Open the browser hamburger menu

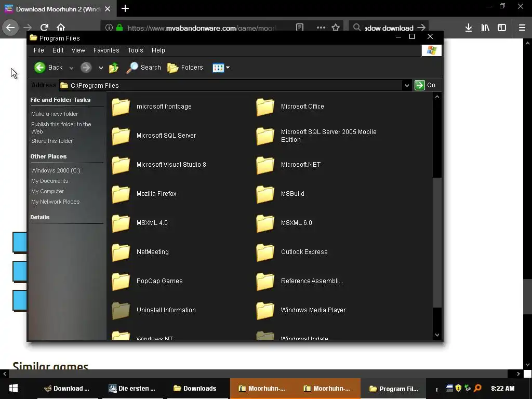[x=522, y=28]
